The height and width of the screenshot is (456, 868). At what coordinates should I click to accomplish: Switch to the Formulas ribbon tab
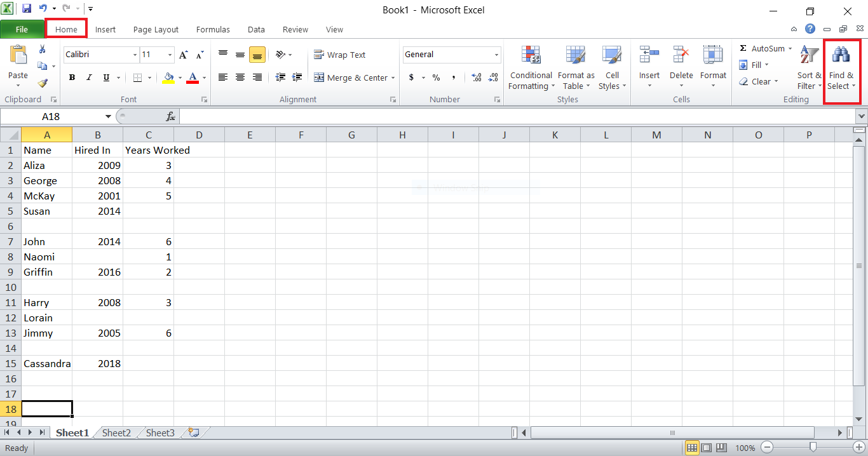[x=213, y=29]
